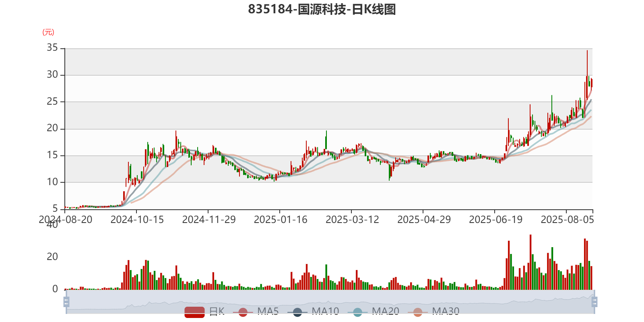Click the 2025-06-19 date axis label
Image resolution: width=644 pixels, height=322 pixels.
(x=495, y=219)
